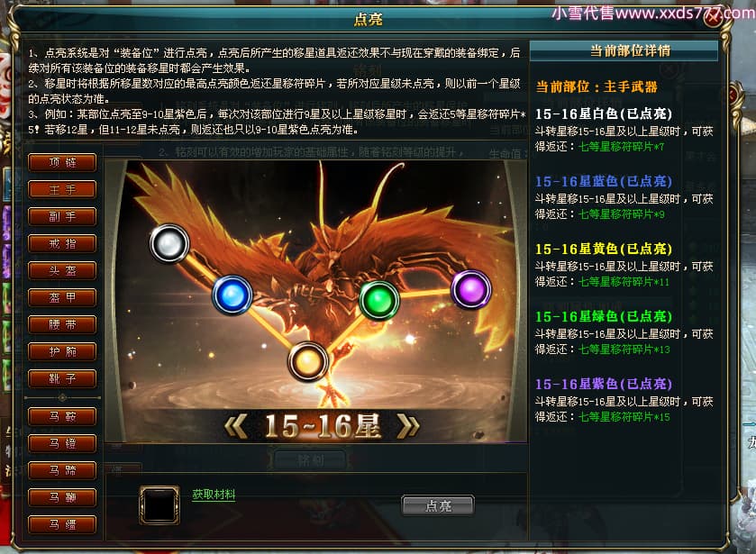This screenshot has width=756, height=554.
Task: Select the purple star orb
Action: tap(471, 289)
